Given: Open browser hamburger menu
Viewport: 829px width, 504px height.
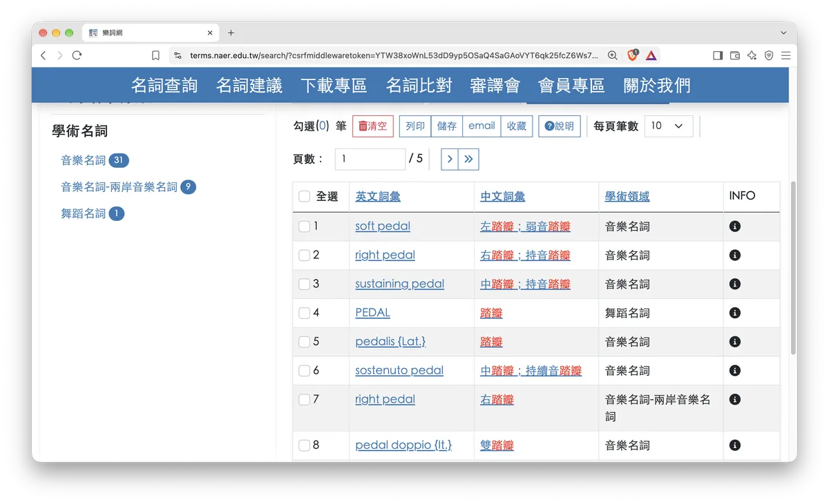Looking at the screenshot, I should 785,55.
